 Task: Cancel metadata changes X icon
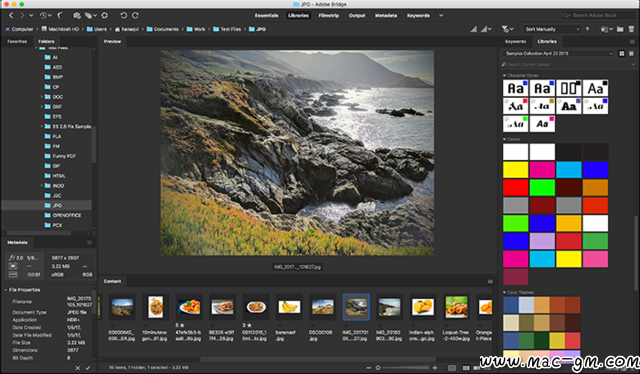point(78,368)
